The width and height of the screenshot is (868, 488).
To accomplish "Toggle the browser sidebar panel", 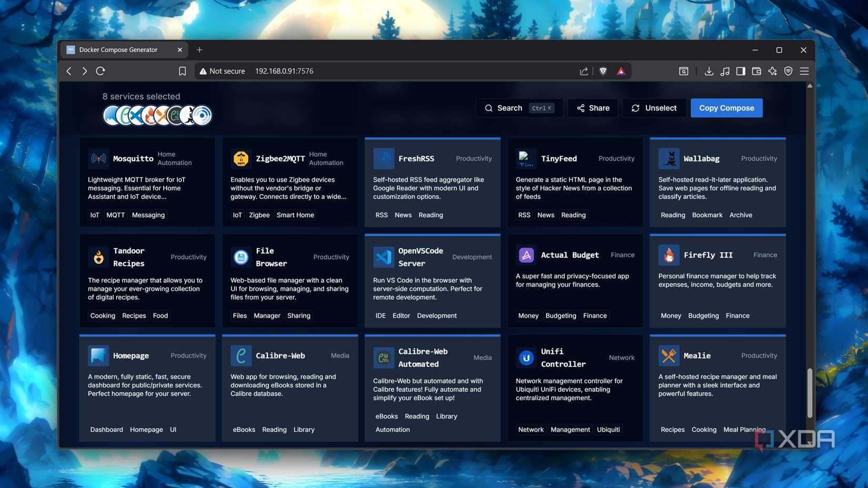I will coord(741,71).
